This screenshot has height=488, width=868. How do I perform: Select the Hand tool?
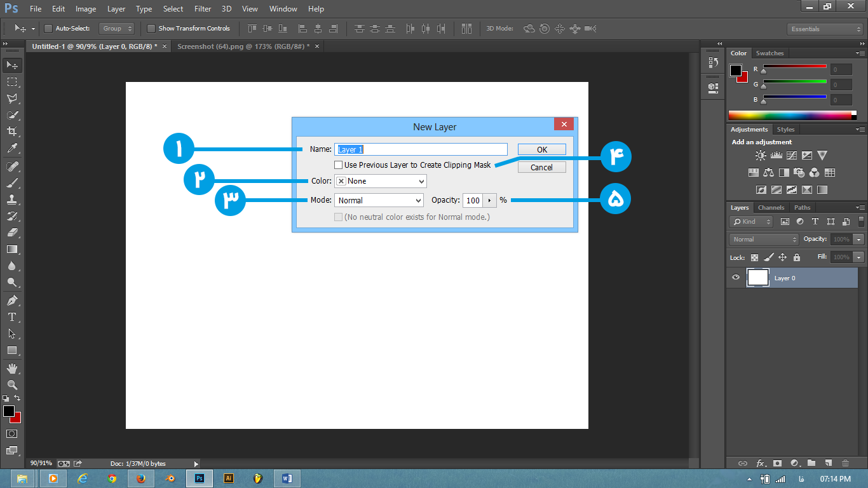coord(12,368)
